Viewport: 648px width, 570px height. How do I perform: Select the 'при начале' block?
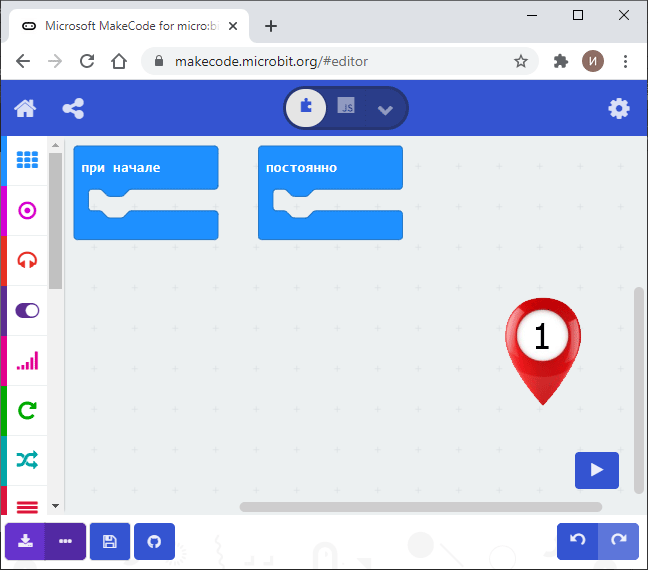(x=146, y=167)
